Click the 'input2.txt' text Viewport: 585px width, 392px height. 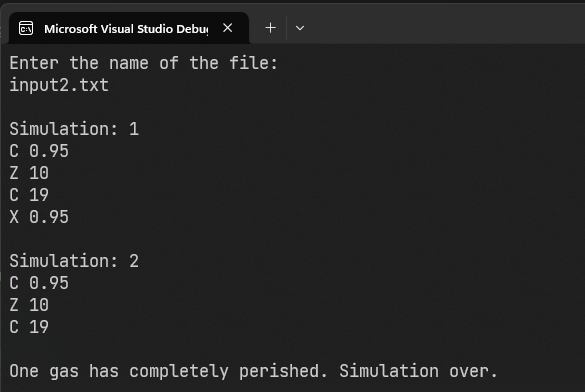[59, 85]
